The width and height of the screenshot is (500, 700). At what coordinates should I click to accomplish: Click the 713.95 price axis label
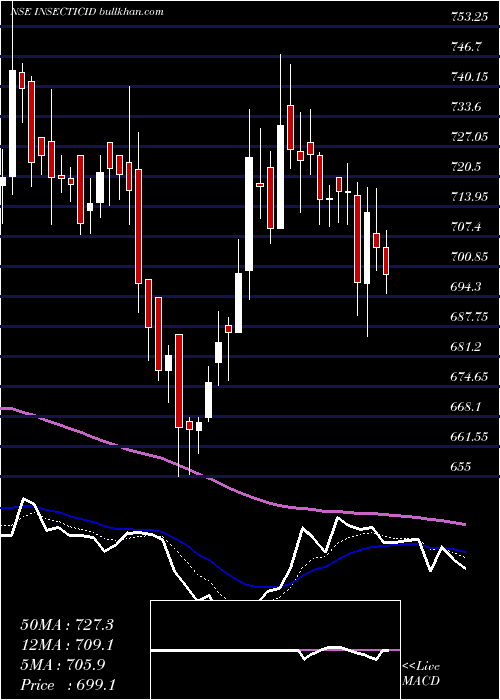click(469, 196)
